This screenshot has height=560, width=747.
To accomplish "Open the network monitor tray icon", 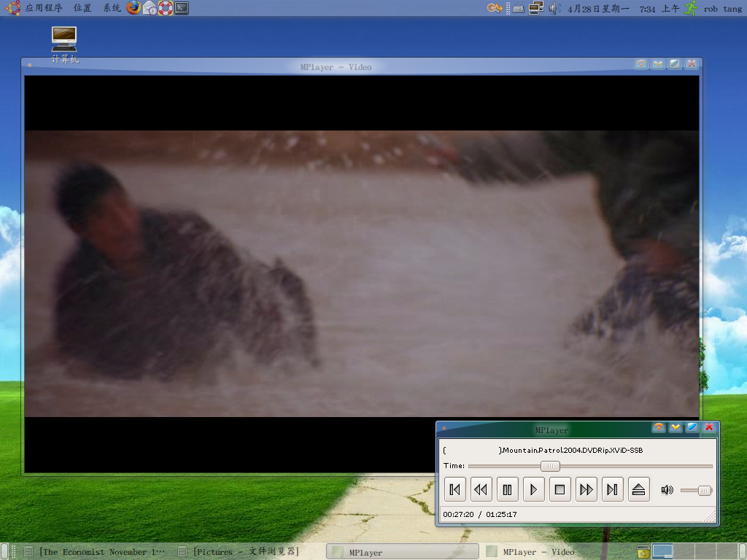I will (536, 8).
